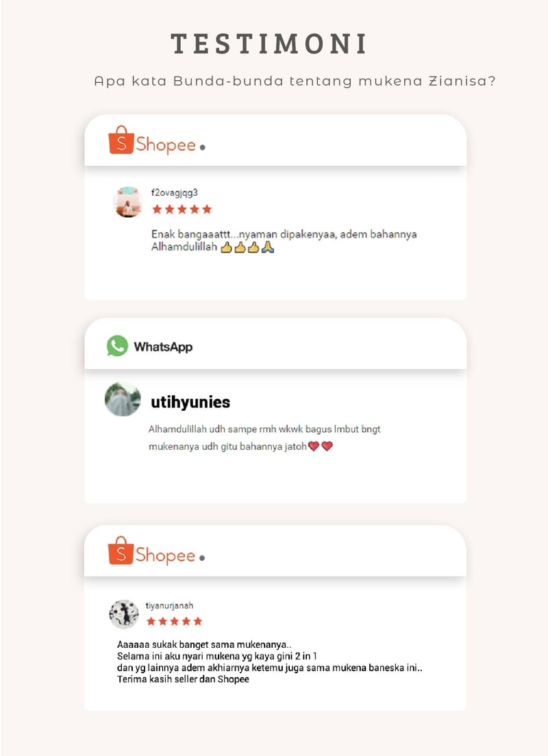Viewport: 548px width, 756px height.
Task: Select the utihyunies username
Action: (190, 401)
